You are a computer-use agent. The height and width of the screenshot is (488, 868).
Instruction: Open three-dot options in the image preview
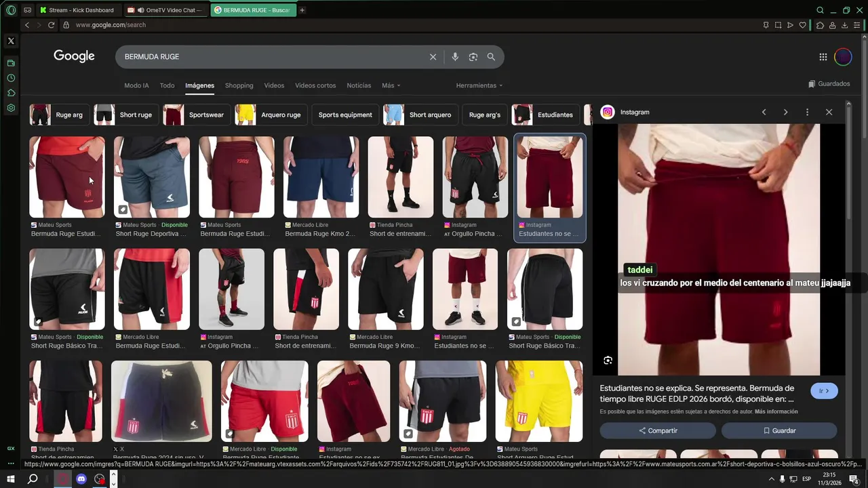(x=807, y=113)
